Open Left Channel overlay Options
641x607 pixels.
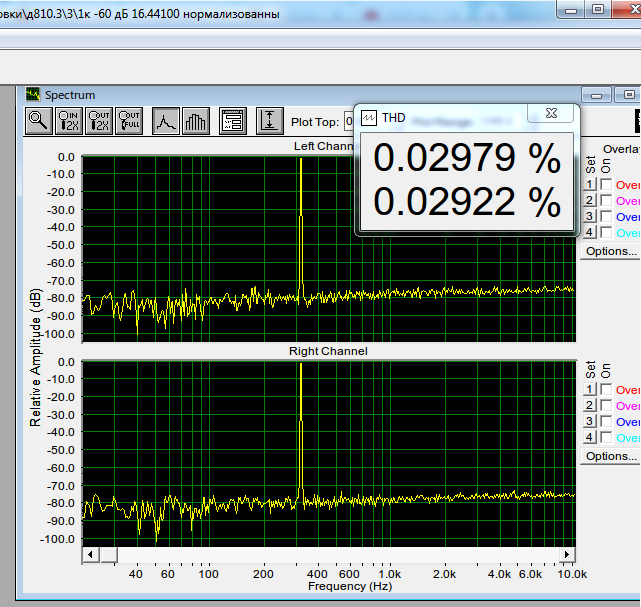610,251
